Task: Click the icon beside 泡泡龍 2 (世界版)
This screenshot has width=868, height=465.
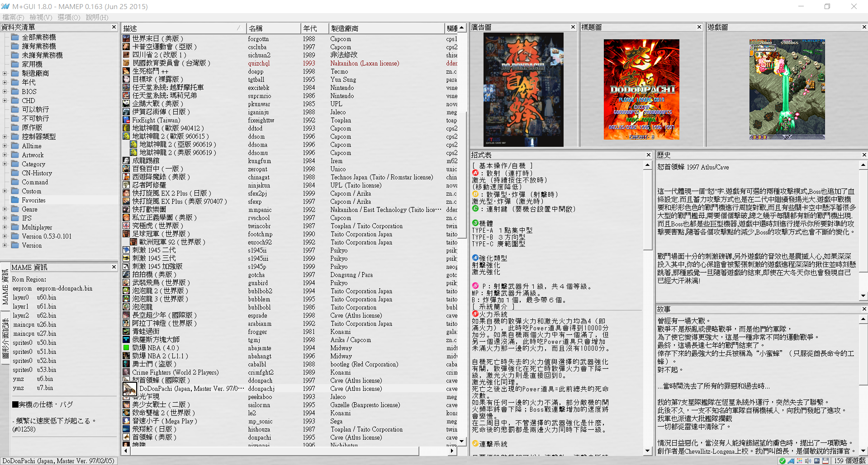Action: tap(126, 291)
